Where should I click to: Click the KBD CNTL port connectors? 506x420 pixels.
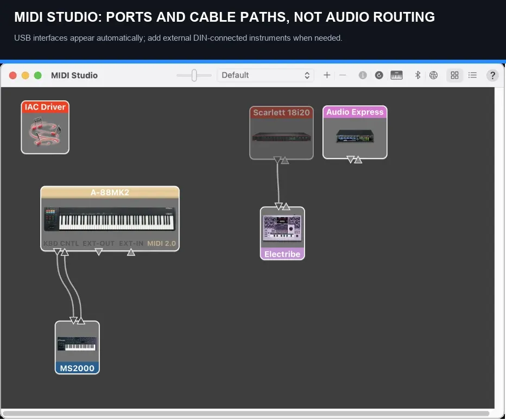click(x=61, y=252)
